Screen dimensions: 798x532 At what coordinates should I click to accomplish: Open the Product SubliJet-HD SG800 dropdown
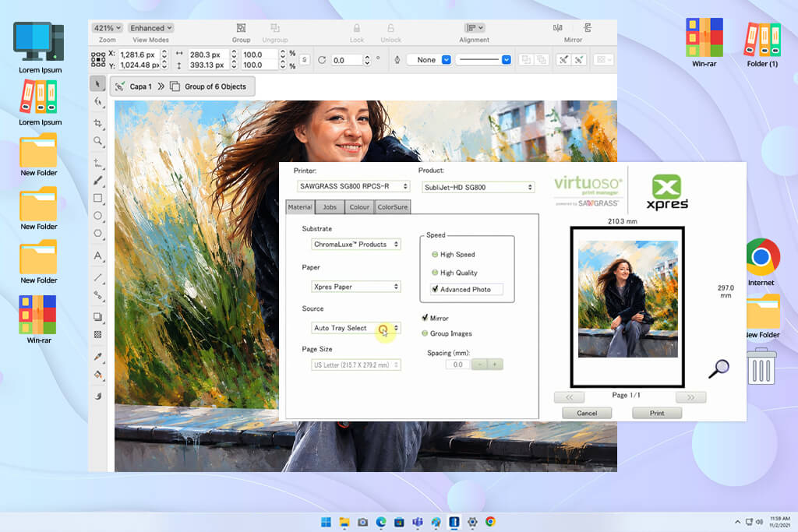[478, 187]
